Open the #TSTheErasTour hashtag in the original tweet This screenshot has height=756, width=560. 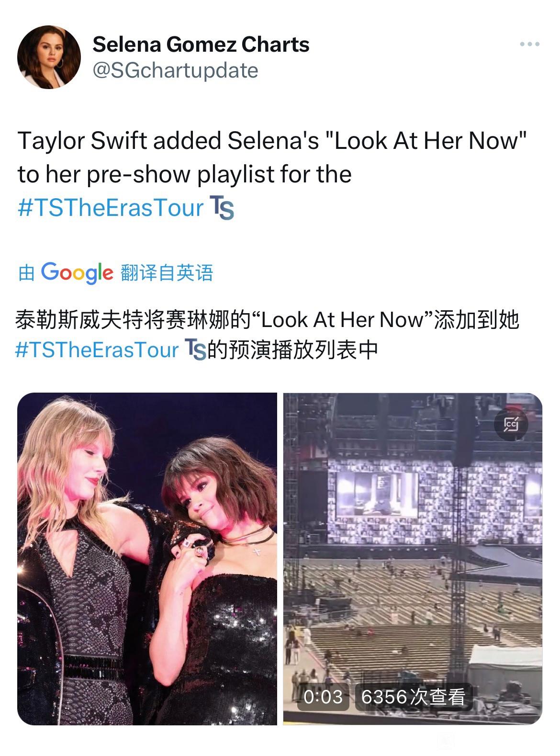(x=111, y=208)
